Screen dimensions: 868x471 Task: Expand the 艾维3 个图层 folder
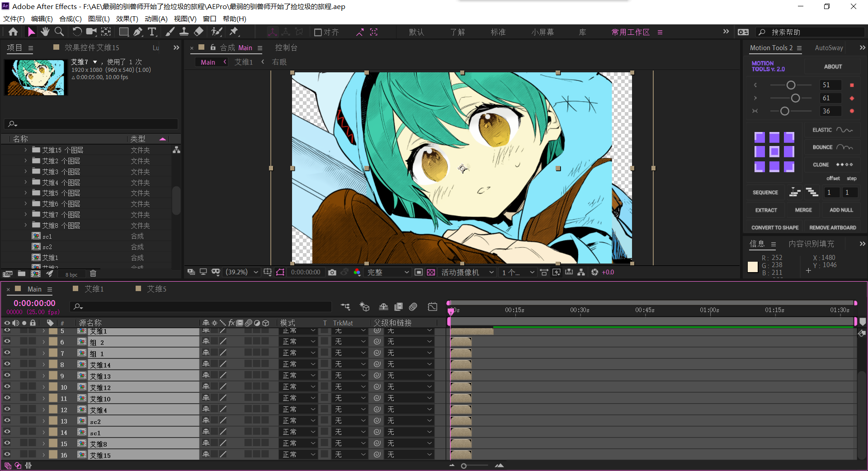click(25, 171)
